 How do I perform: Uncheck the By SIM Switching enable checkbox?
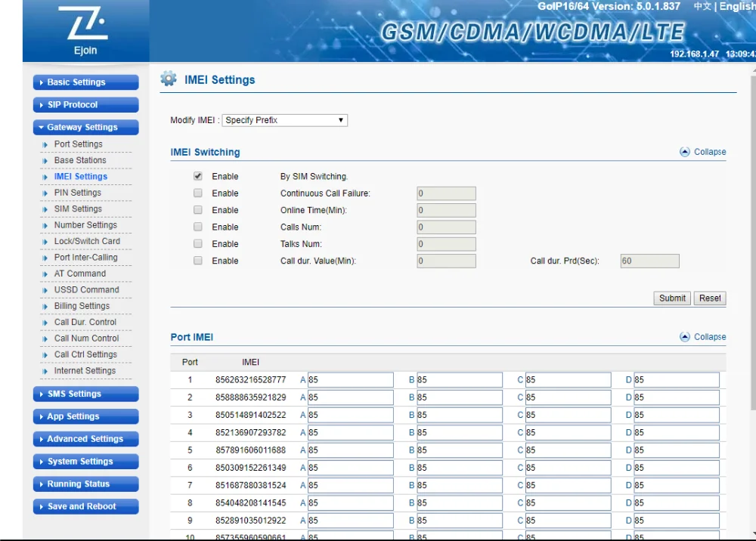[198, 176]
